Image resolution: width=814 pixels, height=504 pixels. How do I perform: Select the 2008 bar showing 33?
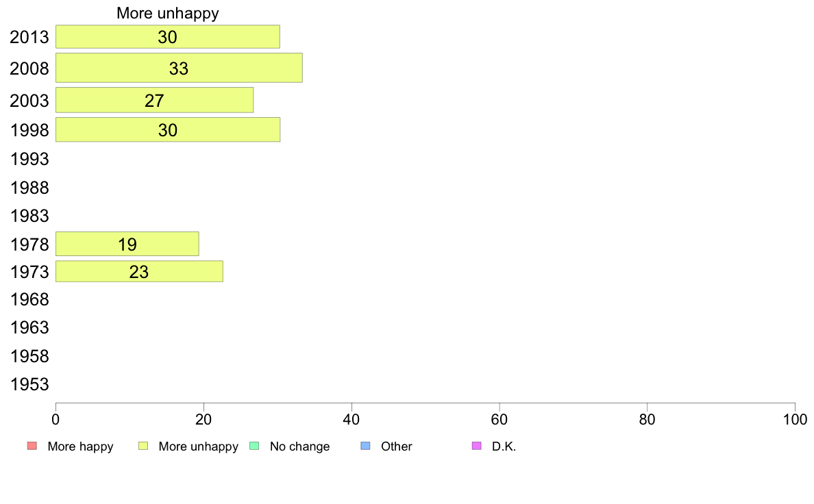[179, 68]
